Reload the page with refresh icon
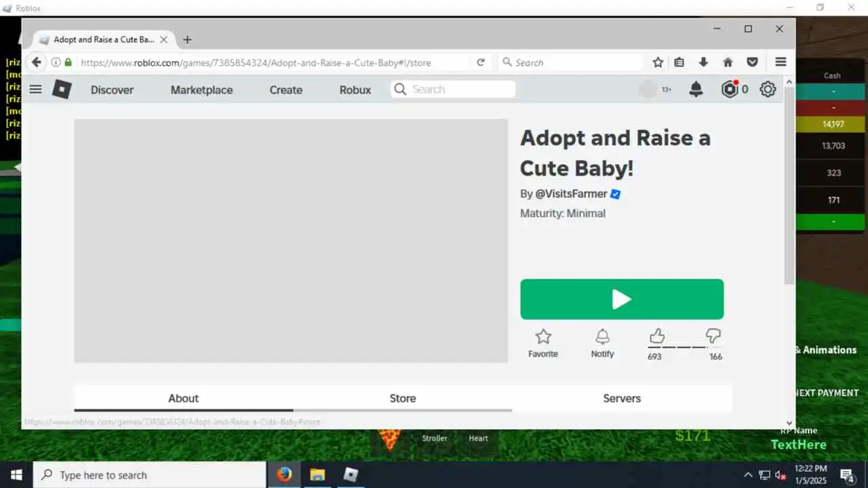The image size is (868, 488). 481,62
